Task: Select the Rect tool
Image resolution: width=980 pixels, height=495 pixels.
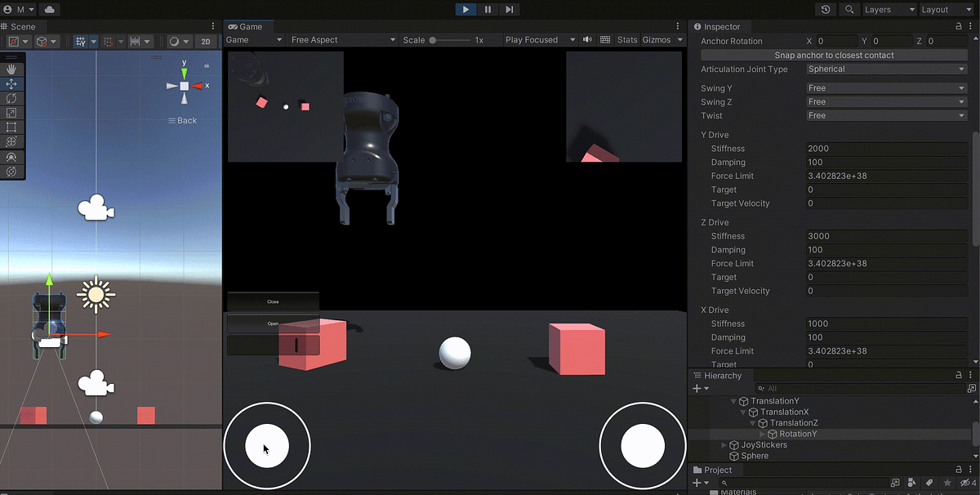Action: (x=11, y=127)
